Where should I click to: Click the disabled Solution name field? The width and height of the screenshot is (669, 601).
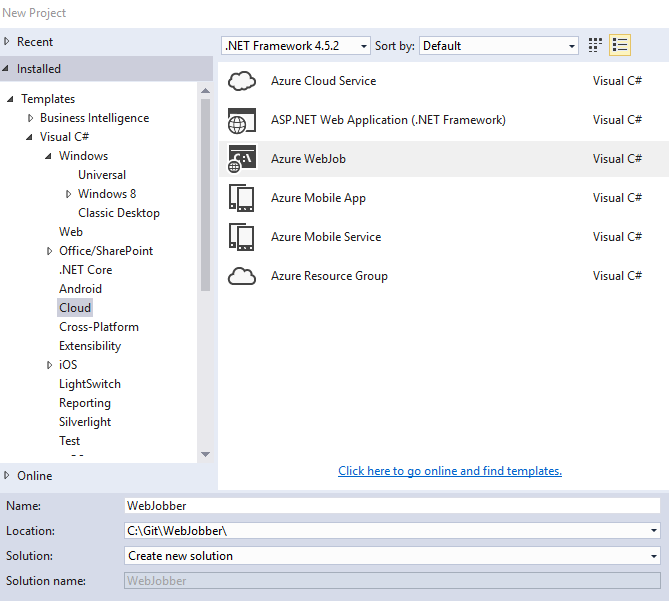[392, 581]
